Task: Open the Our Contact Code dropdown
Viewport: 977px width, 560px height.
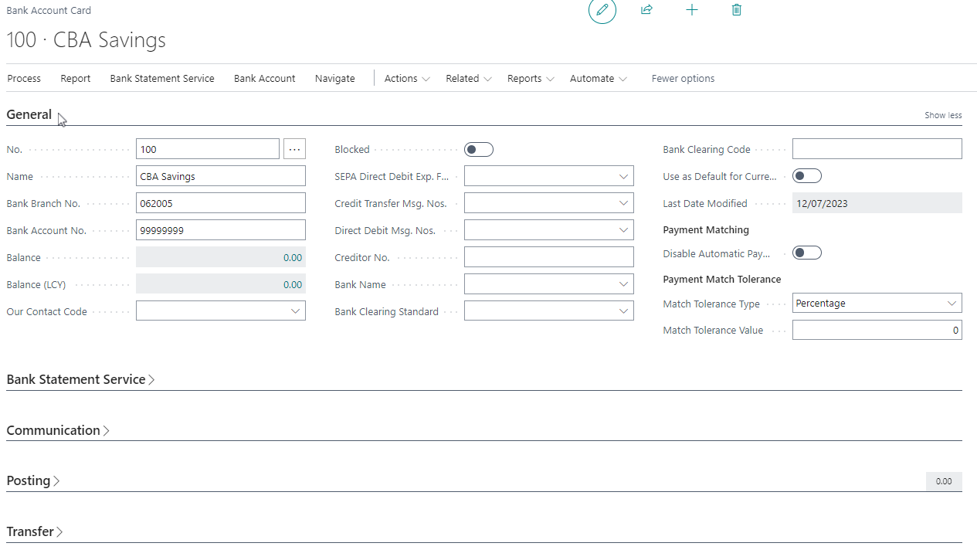Action: (x=221, y=311)
